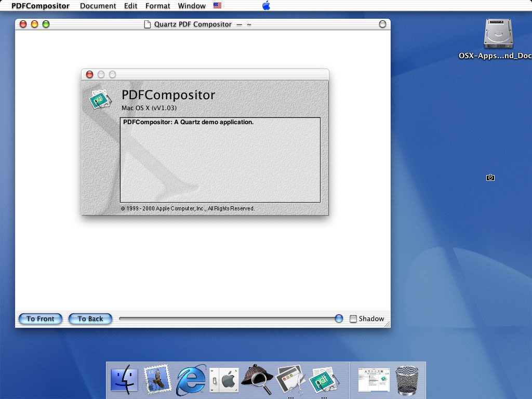
Task: Open Internet Explorer in the Dock
Action: click(x=191, y=380)
